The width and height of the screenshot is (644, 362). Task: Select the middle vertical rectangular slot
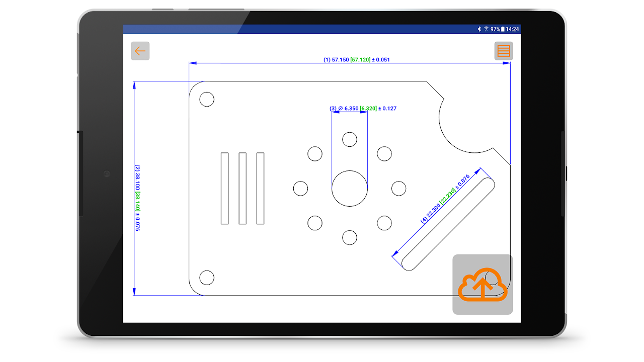pyautogui.click(x=243, y=188)
